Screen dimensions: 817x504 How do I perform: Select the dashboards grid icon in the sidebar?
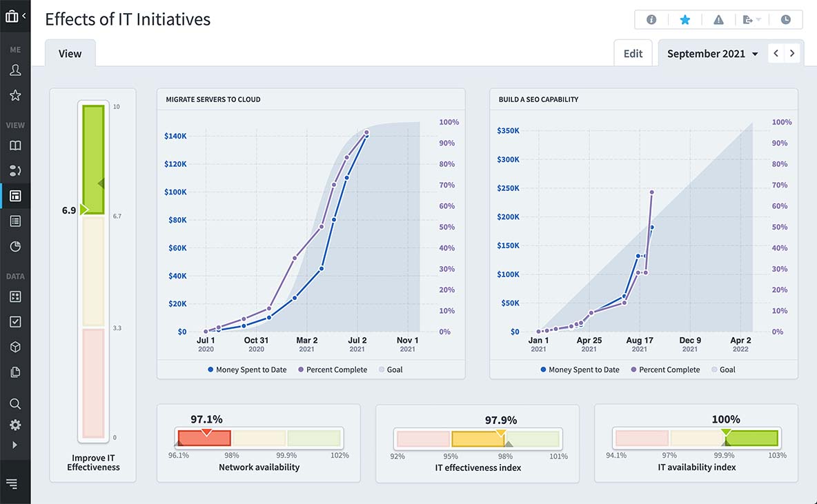tap(15, 195)
